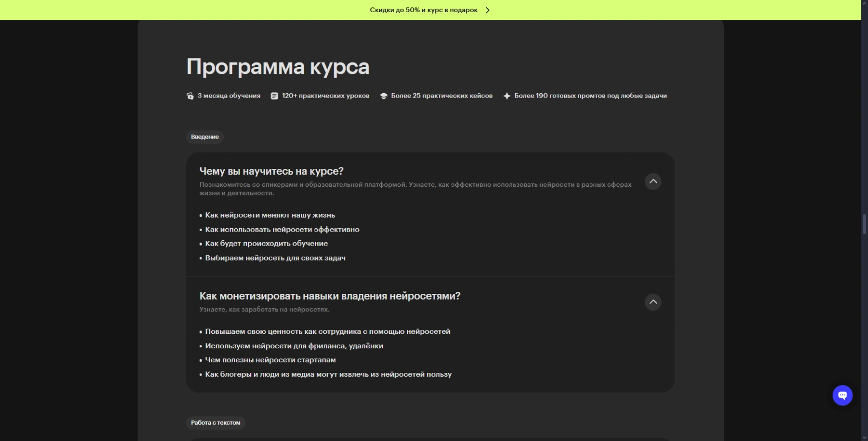
Task: Select Выбираем нейросеть для своих задач item
Action: 275,258
